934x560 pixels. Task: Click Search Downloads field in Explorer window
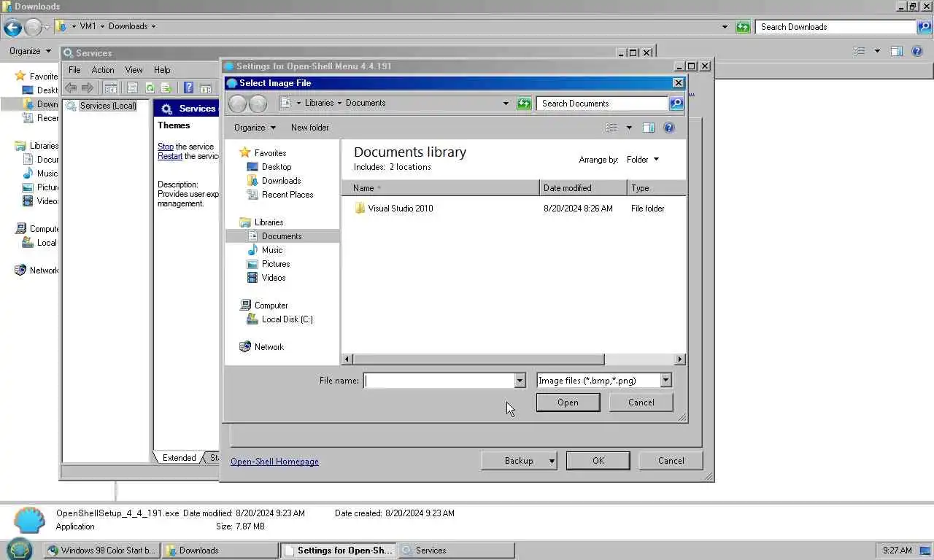(836, 27)
